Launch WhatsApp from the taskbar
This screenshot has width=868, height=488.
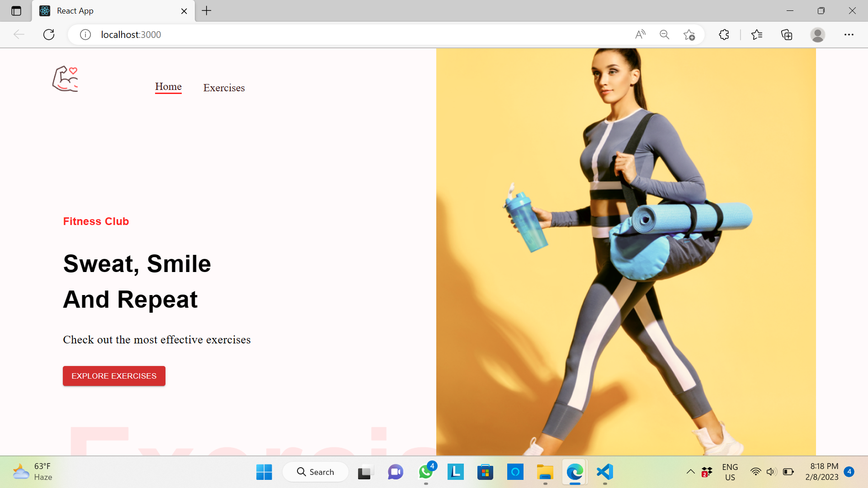coord(425,471)
